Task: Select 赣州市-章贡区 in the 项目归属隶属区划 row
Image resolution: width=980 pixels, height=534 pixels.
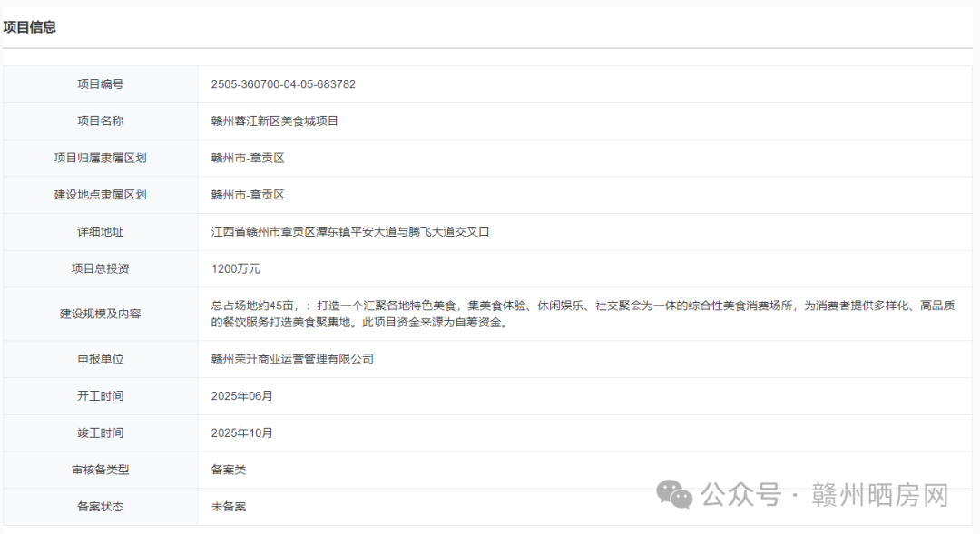Action: point(248,158)
